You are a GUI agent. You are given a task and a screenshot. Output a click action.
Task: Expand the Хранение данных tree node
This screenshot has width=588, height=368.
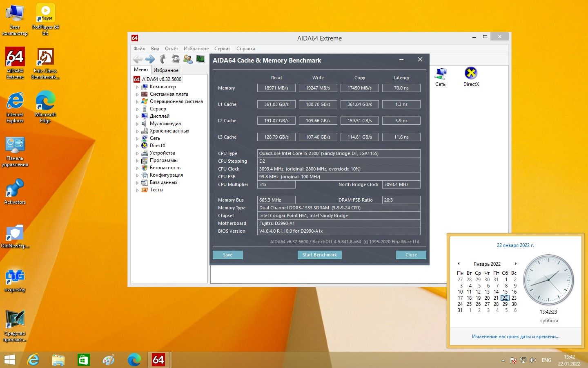point(137,131)
